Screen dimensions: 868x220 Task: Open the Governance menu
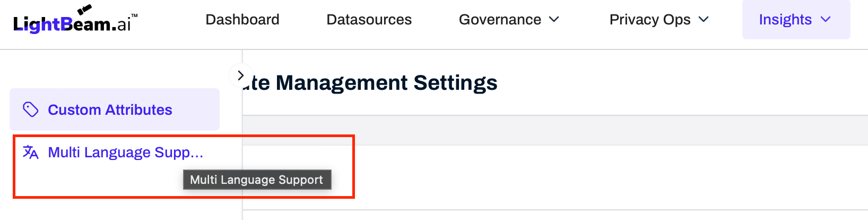coord(500,20)
